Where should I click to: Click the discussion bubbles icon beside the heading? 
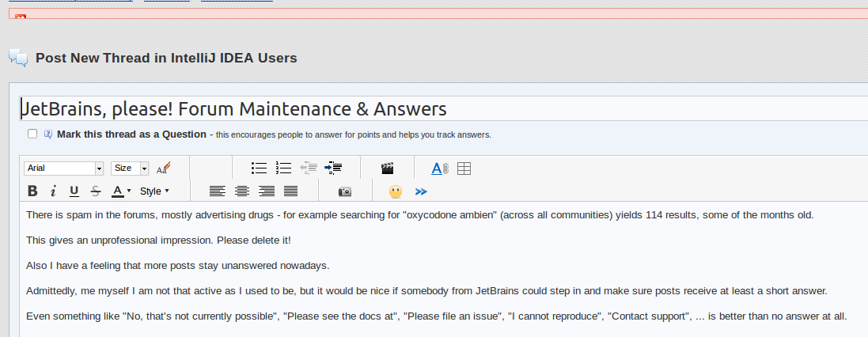tap(18, 58)
